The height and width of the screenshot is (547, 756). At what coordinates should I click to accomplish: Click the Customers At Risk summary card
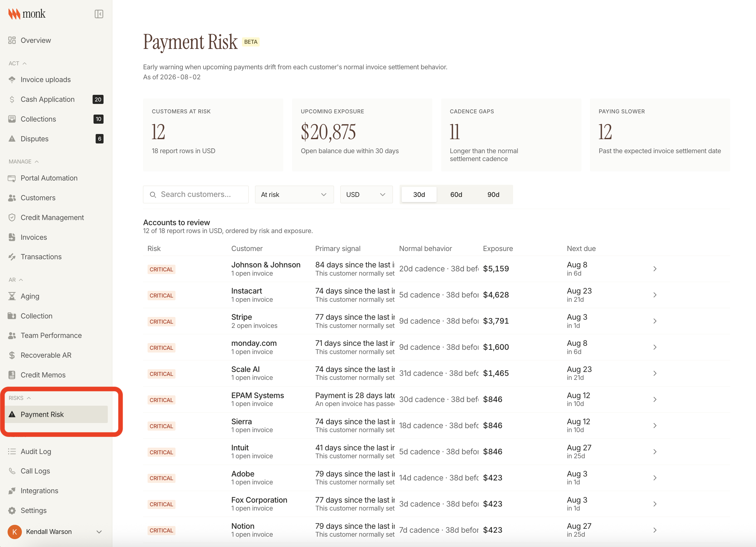(213, 135)
